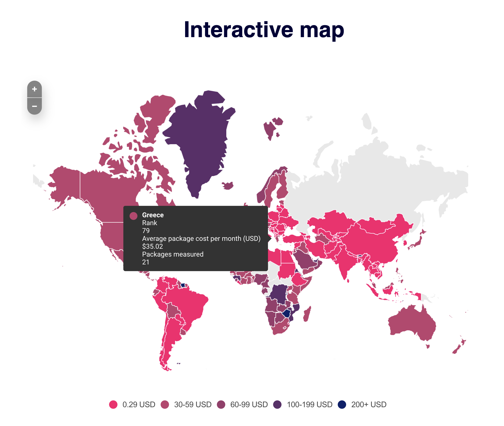504x426 pixels.
Task: Click the 30-59 USD legend label
Action: [x=193, y=405]
